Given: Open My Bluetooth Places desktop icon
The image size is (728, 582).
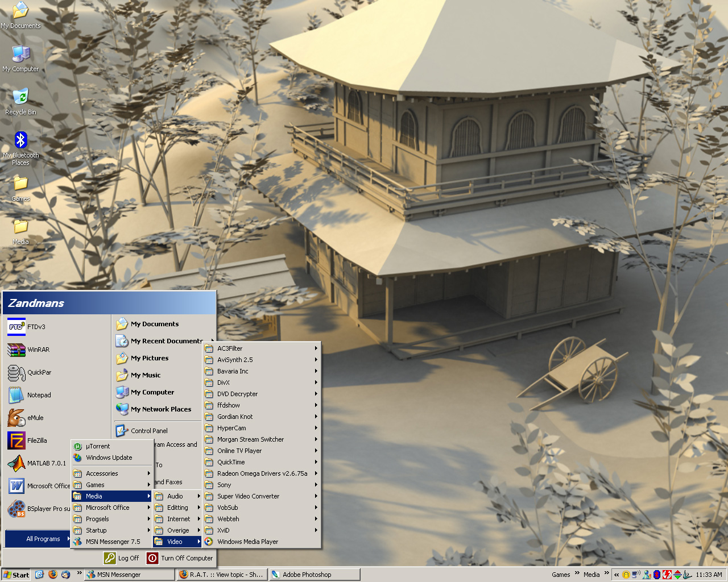Looking at the screenshot, I should tap(20, 141).
